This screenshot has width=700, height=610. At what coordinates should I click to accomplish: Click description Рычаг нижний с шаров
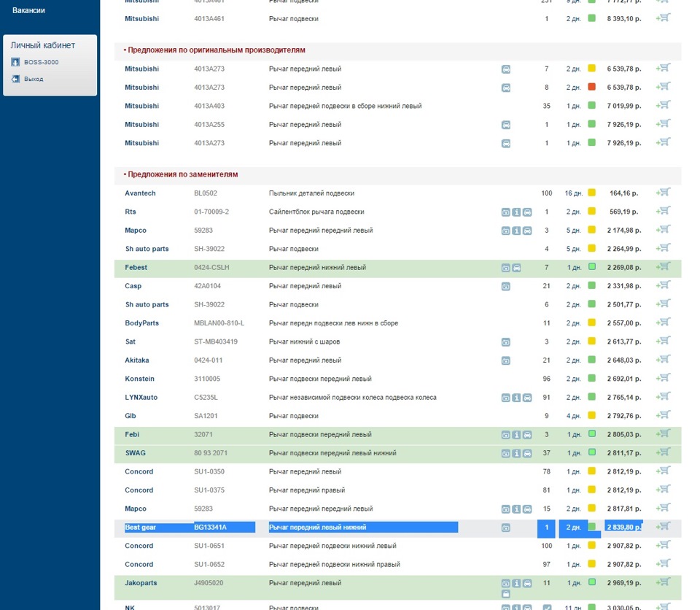click(304, 341)
